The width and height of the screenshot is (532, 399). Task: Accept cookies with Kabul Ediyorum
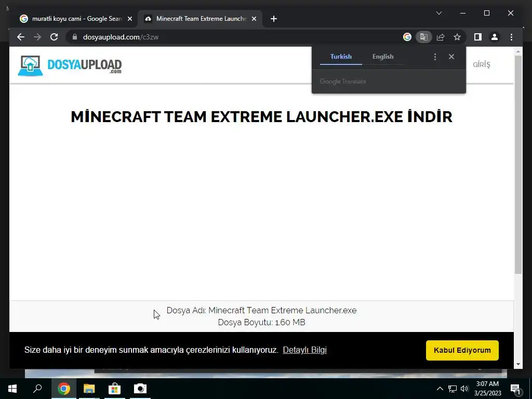coord(462,350)
